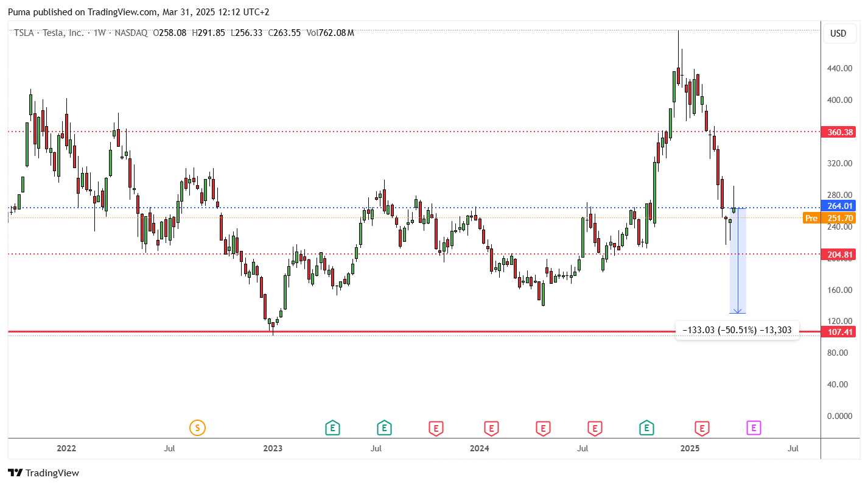Click the 2024 label on the time axis
868x486 pixels.
click(x=479, y=449)
